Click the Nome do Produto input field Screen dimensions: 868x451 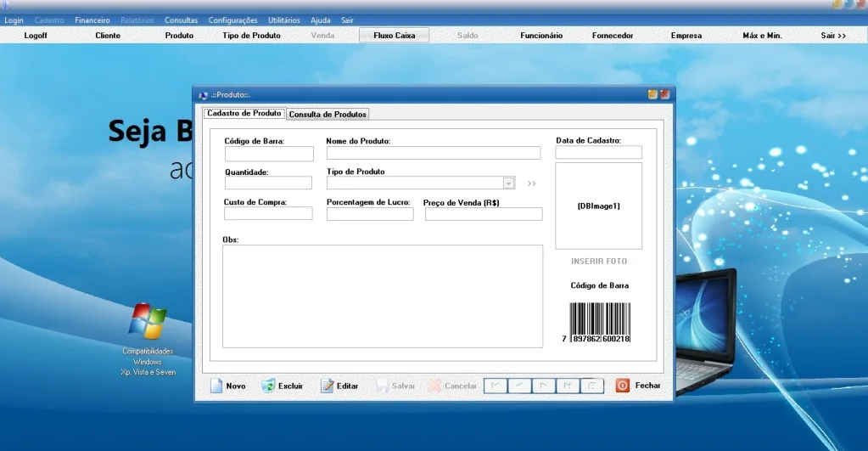click(x=434, y=153)
